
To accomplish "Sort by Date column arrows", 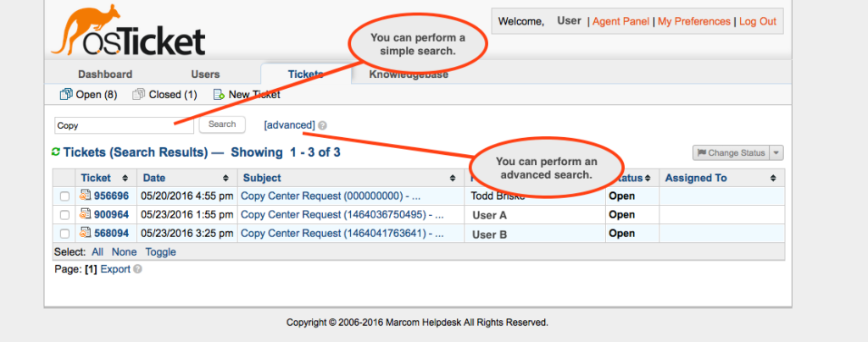I will [225, 179].
